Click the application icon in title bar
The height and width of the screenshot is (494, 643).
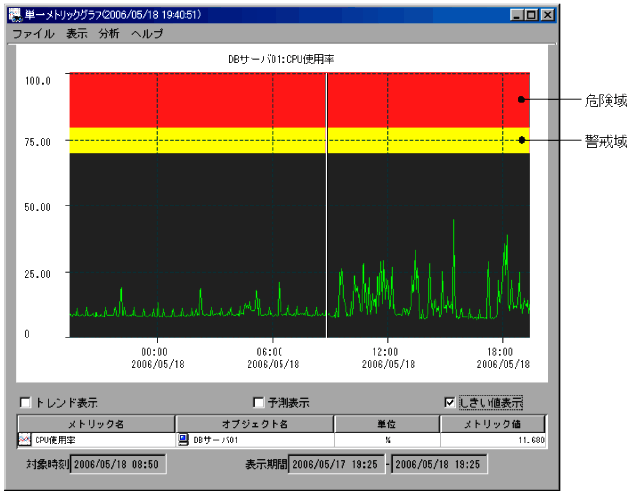(x=15, y=15)
